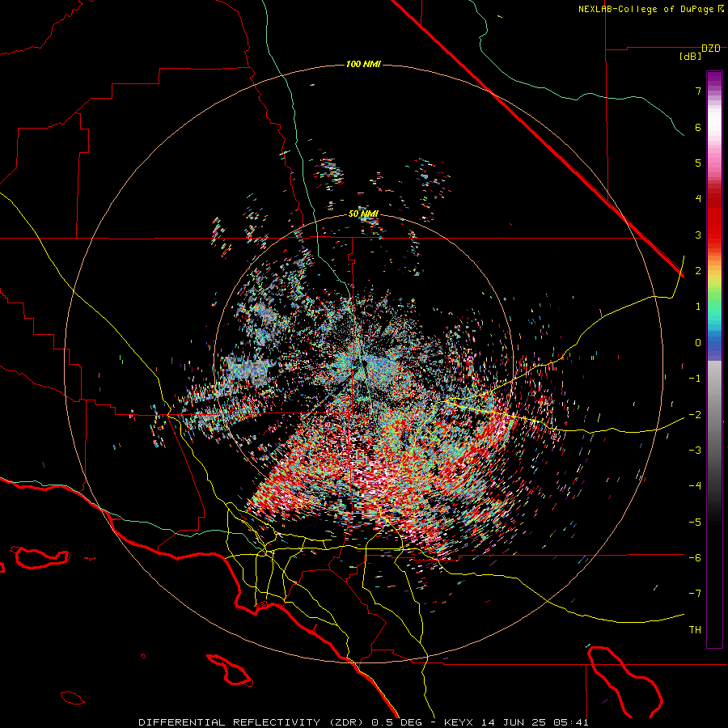This screenshot has height=728, width=728.
Task: Click the [dB] unit label
Action: 691,57
